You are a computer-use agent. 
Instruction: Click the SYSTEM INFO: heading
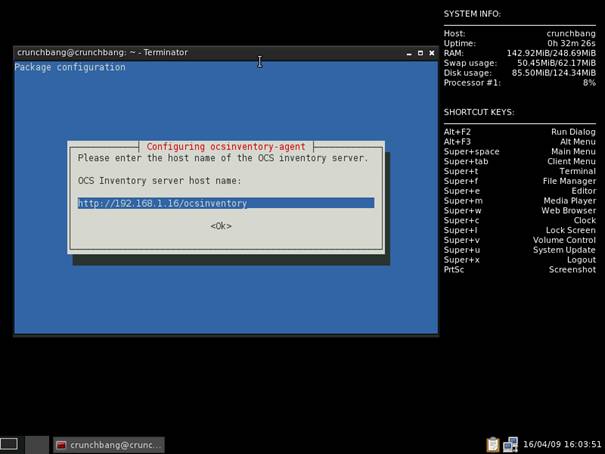472,14
